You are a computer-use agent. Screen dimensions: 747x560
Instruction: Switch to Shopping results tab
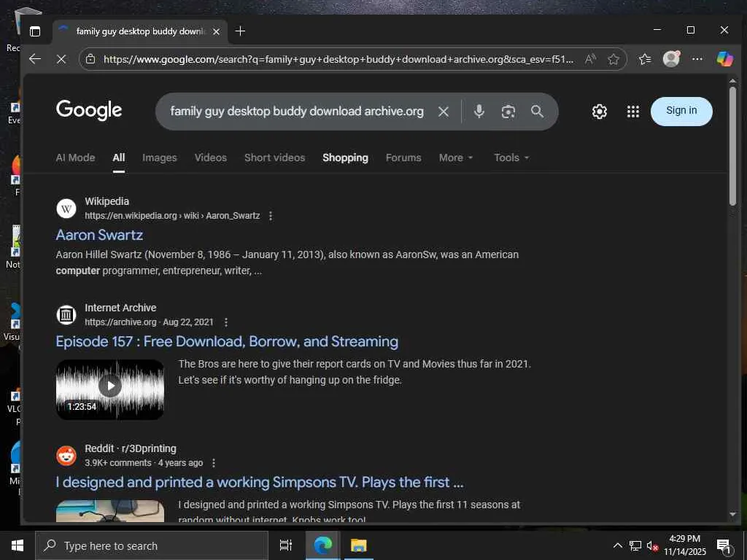(x=345, y=157)
